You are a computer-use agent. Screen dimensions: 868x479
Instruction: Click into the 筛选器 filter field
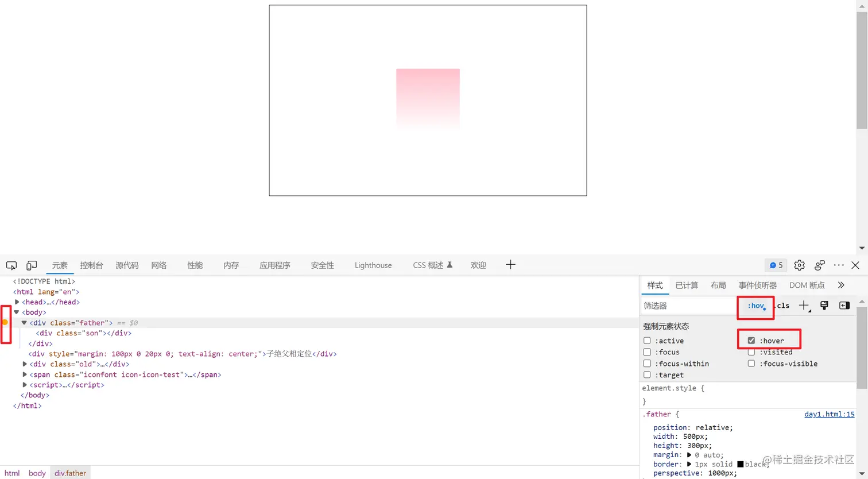point(689,306)
